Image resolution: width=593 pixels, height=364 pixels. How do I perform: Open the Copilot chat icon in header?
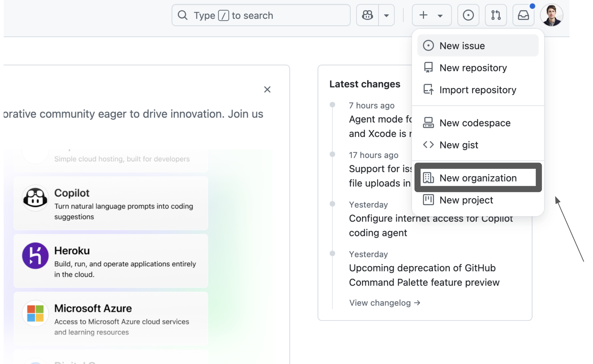(367, 15)
